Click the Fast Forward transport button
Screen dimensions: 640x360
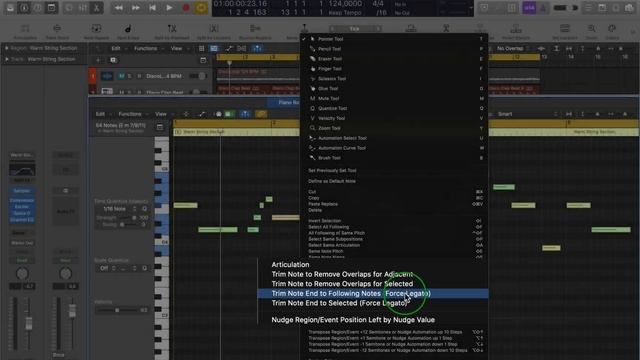click(136, 8)
